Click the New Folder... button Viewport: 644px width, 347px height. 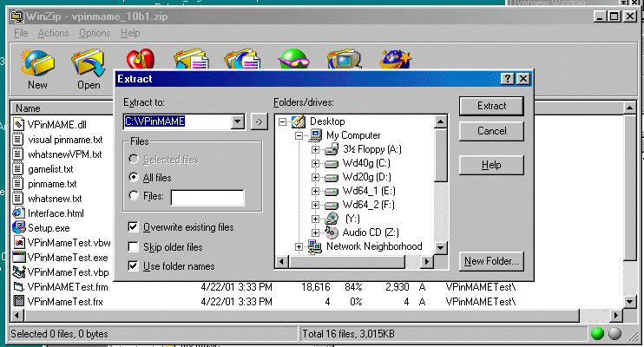[x=491, y=260]
